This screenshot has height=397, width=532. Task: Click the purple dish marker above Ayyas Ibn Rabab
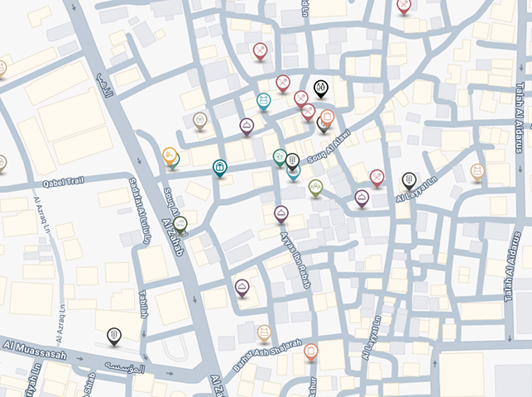click(x=281, y=214)
